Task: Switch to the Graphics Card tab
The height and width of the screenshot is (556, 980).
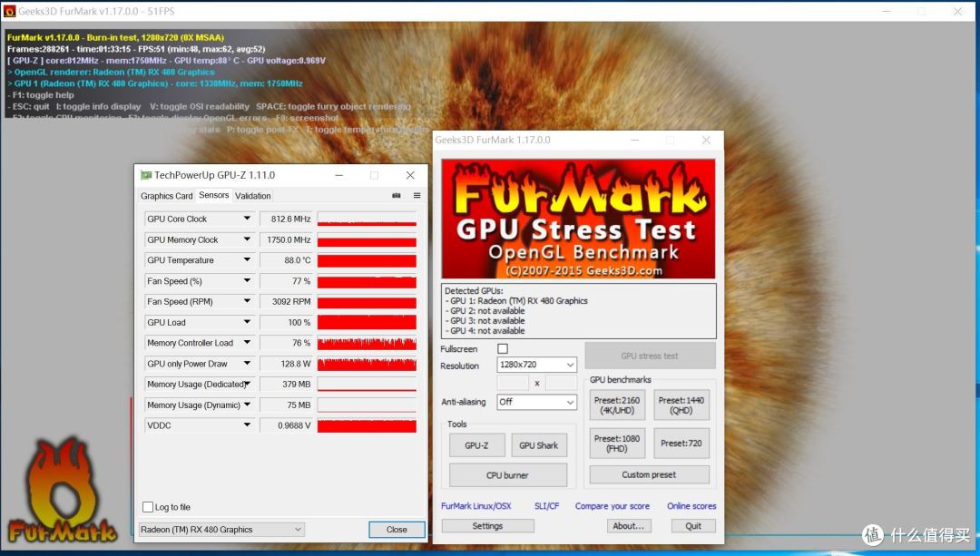Action: [166, 196]
